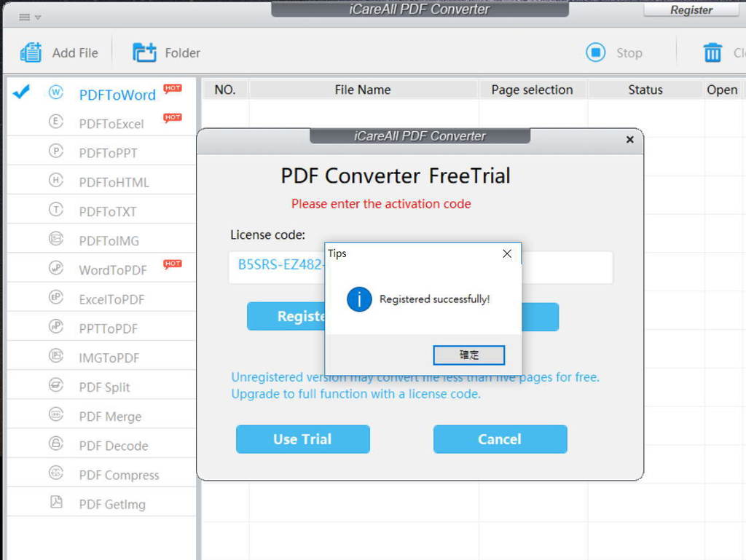Click the PDFToIMG icon
The image size is (746, 560).
[x=55, y=239]
